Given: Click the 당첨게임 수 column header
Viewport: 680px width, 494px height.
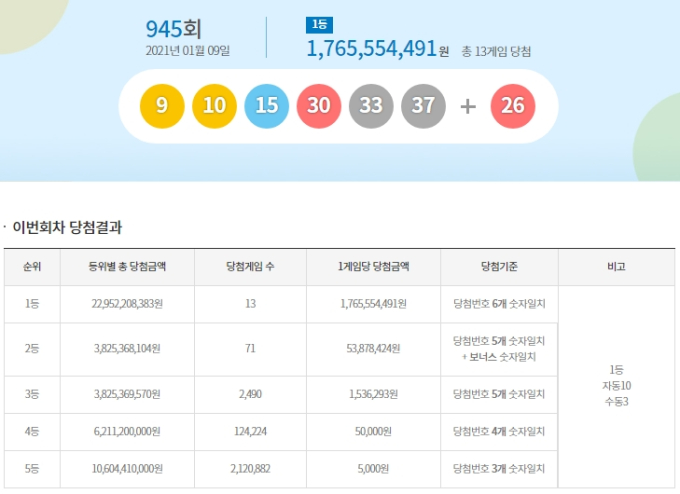Looking at the screenshot, I should (250, 266).
